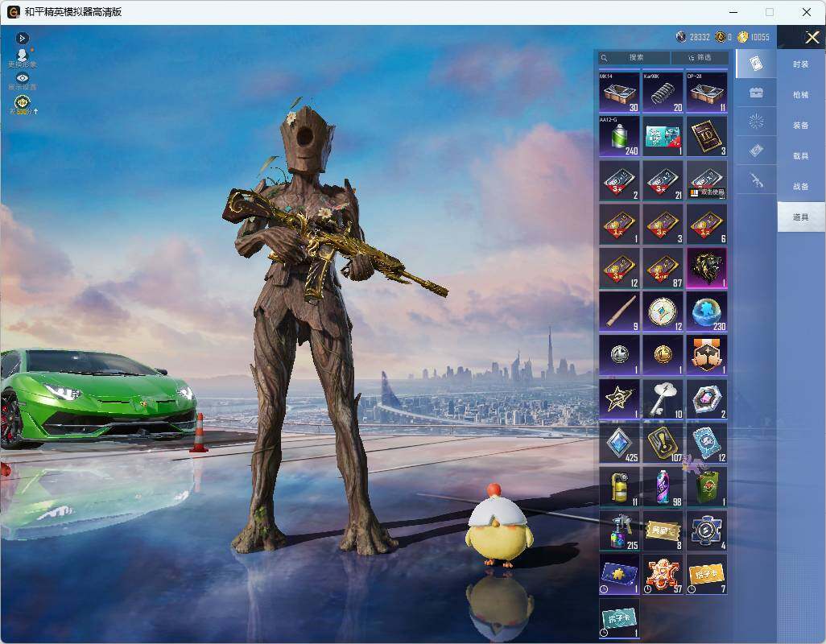Image resolution: width=826 pixels, height=644 pixels.
Task: Select the black-gold ID card item
Action: click(x=707, y=136)
